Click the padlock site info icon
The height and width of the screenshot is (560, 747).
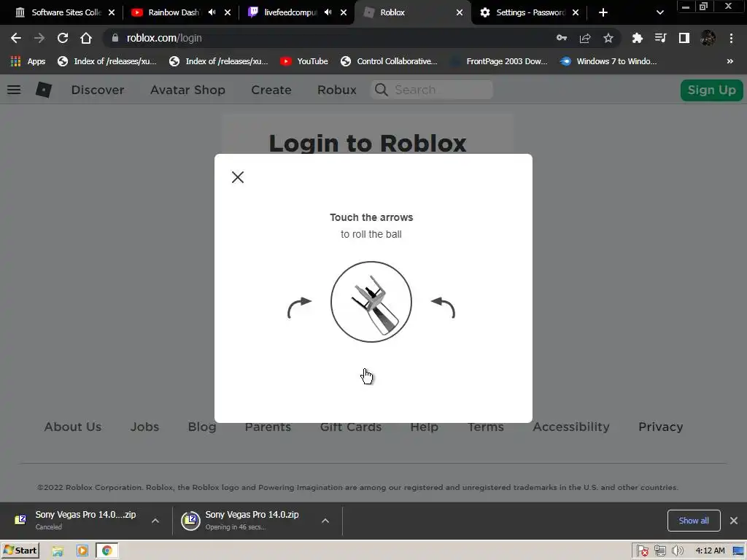pyautogui.click(x=115, y=38)
